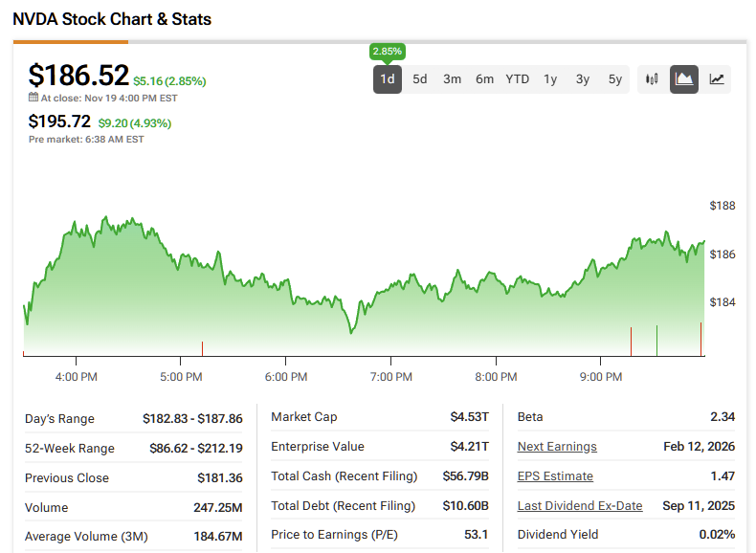Select the 1d time range
Image resolution: width=756 pixels, height=553 pixels.
(388, 79)
